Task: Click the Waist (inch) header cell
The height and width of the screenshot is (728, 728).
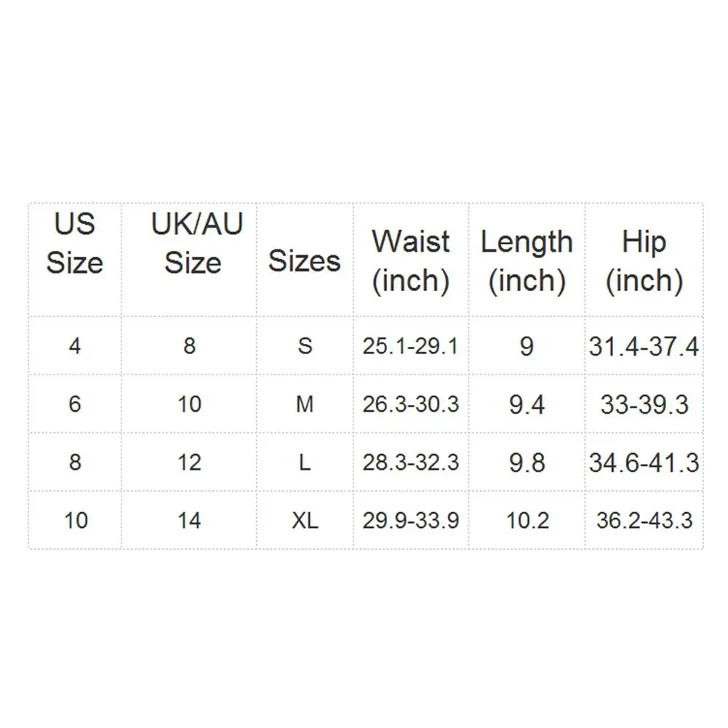Action: coord(411,261)
